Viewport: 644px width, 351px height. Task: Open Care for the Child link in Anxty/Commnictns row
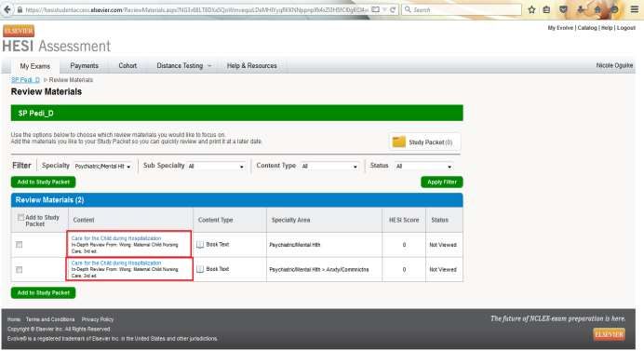click(x=116, y=263)
